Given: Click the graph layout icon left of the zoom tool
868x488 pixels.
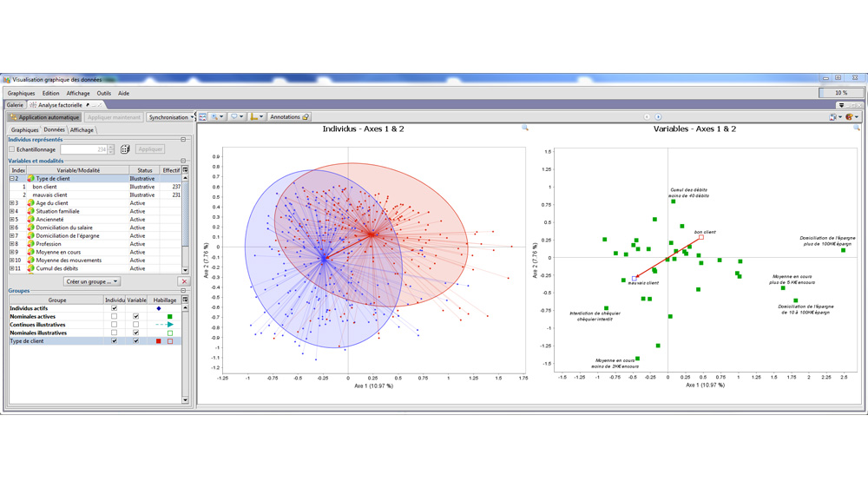Looking at the screenshot, I should (x=203, y=117).
